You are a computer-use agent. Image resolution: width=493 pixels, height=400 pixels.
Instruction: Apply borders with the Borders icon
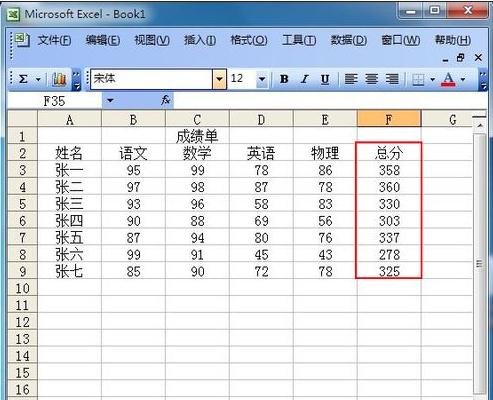(x=418, y=80)
